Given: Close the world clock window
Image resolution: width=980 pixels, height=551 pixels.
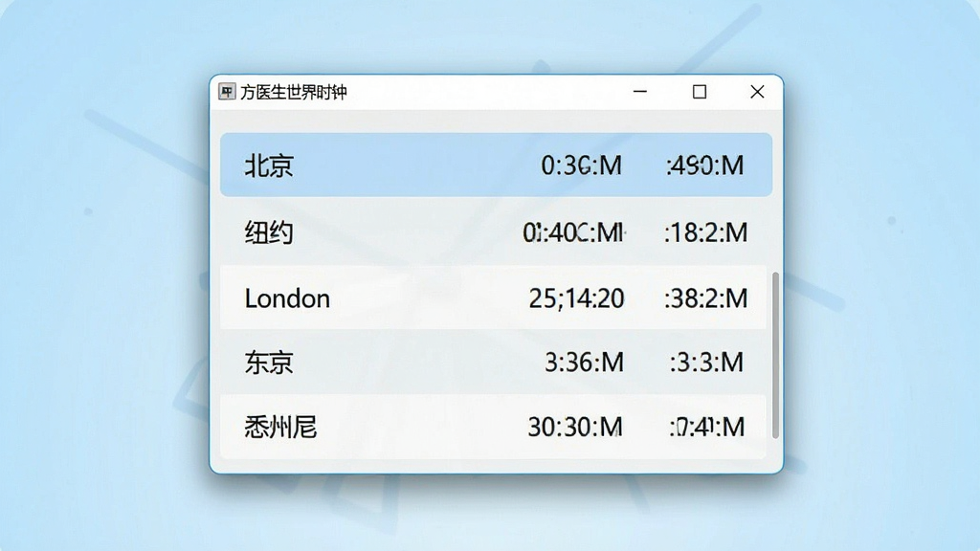Looking at the screenshot, I should 757,92.
